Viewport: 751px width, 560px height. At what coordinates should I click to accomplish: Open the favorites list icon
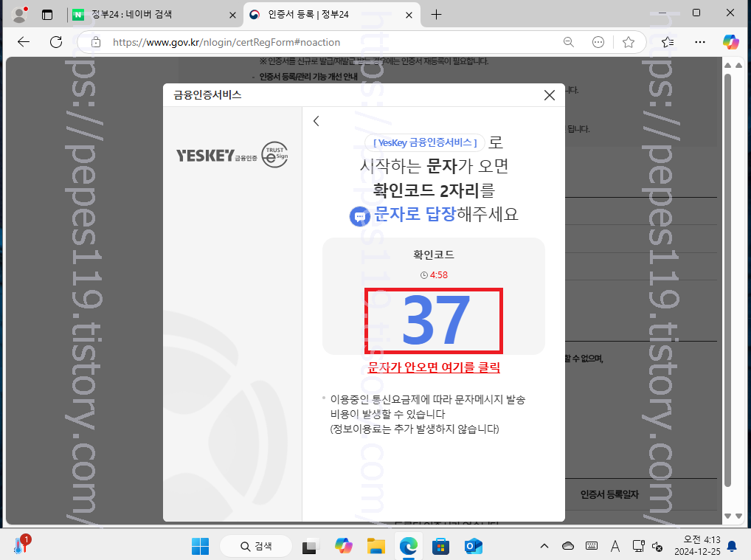668,42
